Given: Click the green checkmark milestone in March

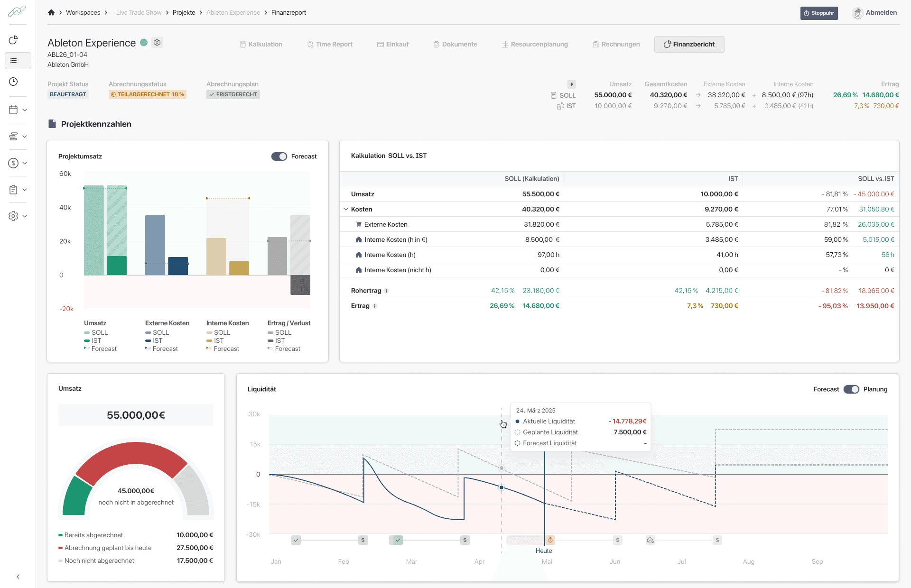Looking at the screenshot, I should click(398, 540).
